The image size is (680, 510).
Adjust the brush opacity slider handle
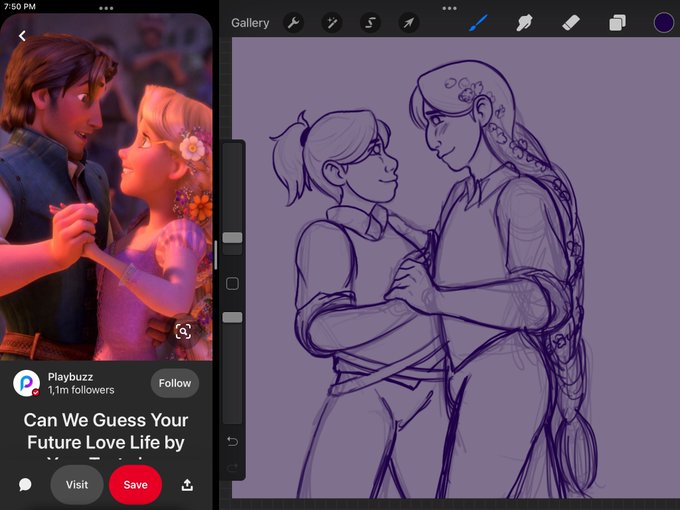coord(232,317)
